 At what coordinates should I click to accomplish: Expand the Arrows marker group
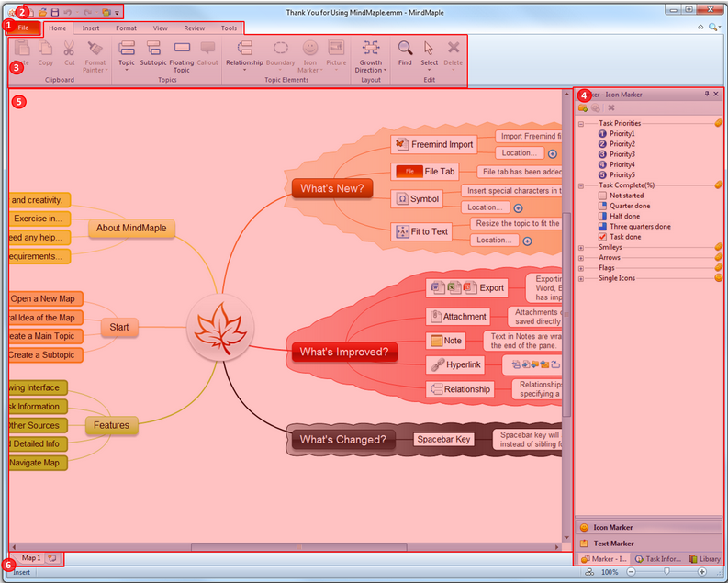pos(581,258)
